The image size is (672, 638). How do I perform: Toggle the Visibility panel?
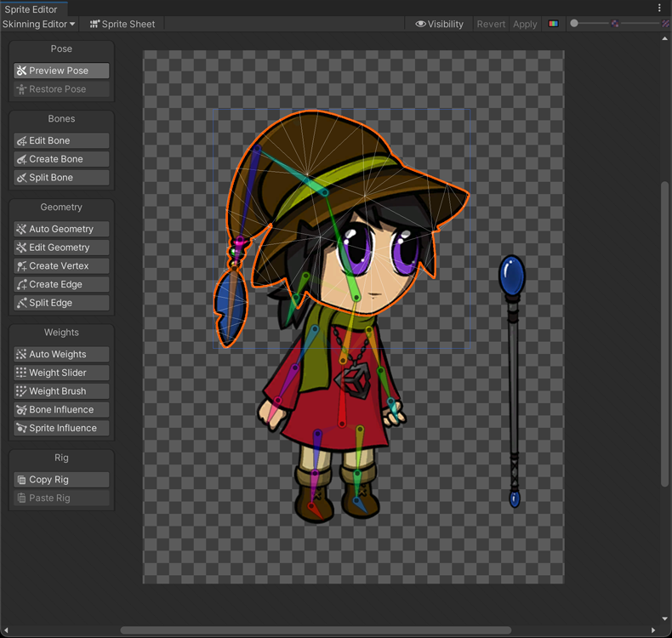pyautogui.click(x=439, y=24)
